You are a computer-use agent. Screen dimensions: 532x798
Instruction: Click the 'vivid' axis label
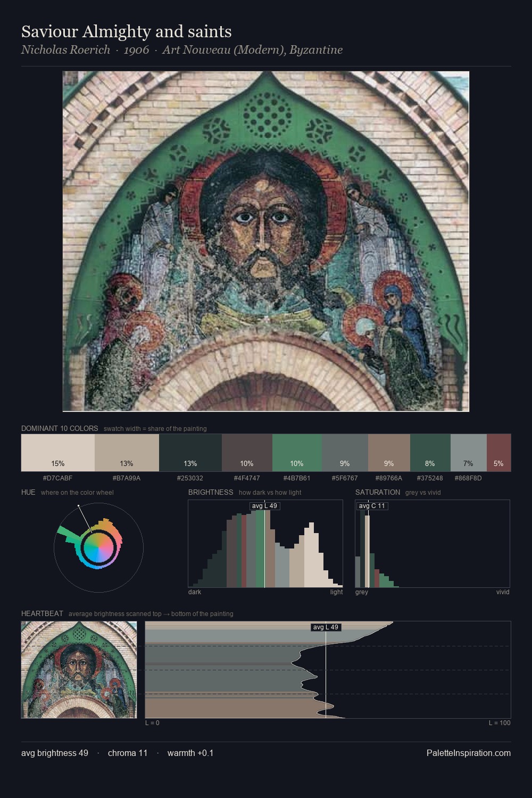click(503, 592)
